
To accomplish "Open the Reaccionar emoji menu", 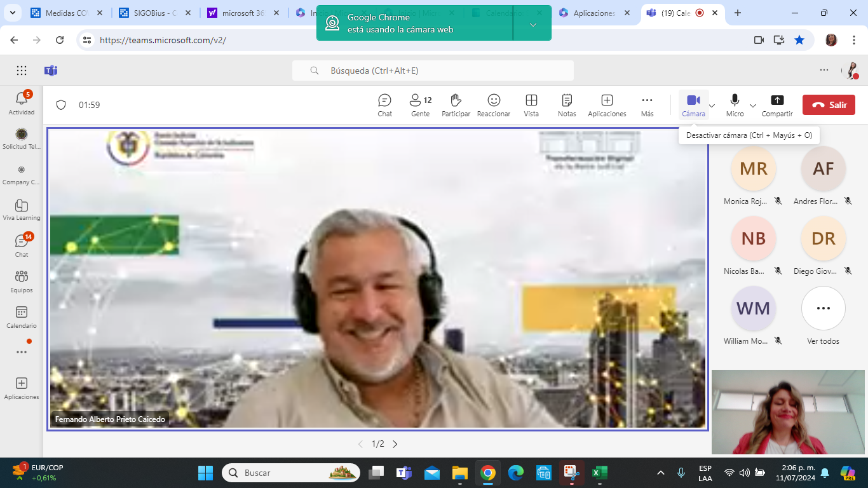I will pyautogui.click(x=494, y=105).
